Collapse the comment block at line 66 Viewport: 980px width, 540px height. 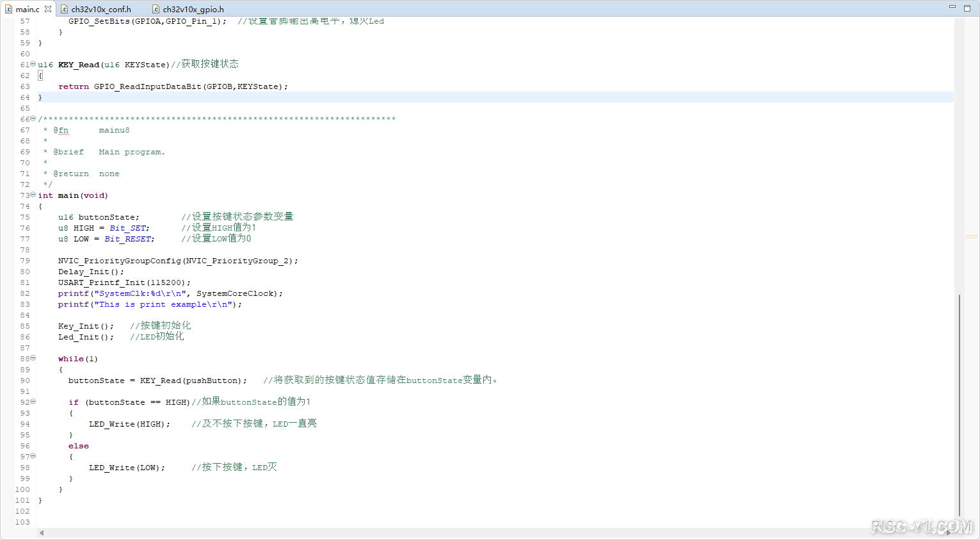33,119
